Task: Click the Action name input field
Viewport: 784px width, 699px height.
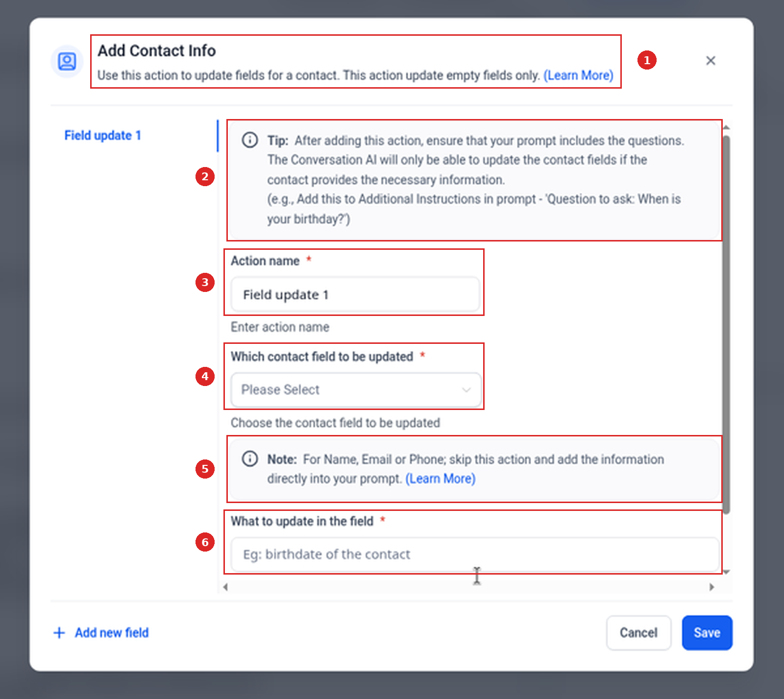Action: click(x=355, y=294)
